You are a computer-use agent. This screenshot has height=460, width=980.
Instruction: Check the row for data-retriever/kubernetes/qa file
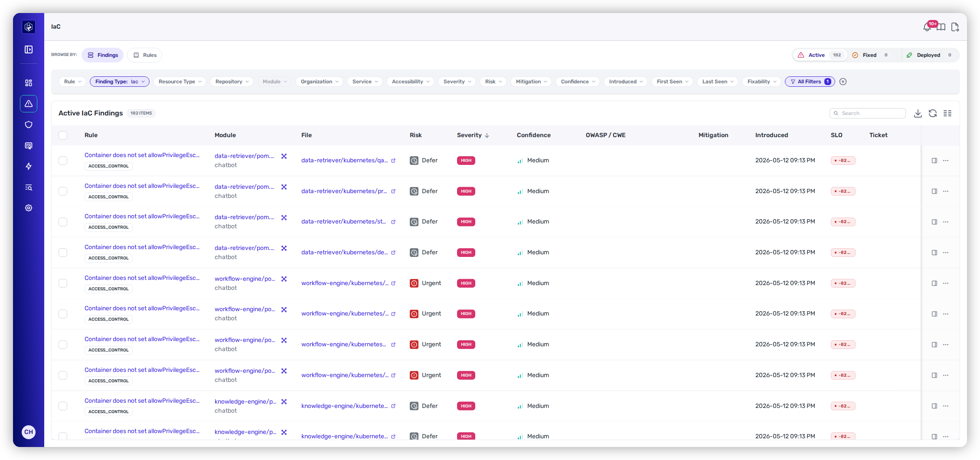[63, 161]
